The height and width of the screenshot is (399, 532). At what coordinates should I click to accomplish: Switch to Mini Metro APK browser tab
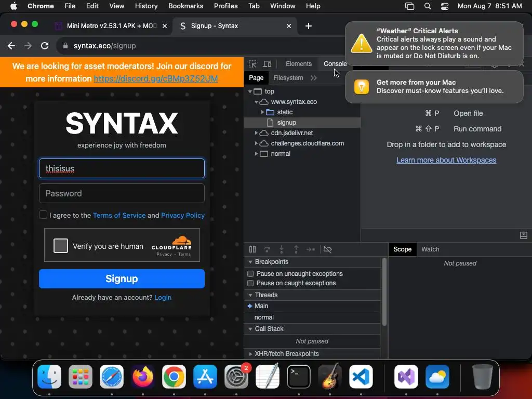pos(111,26)
